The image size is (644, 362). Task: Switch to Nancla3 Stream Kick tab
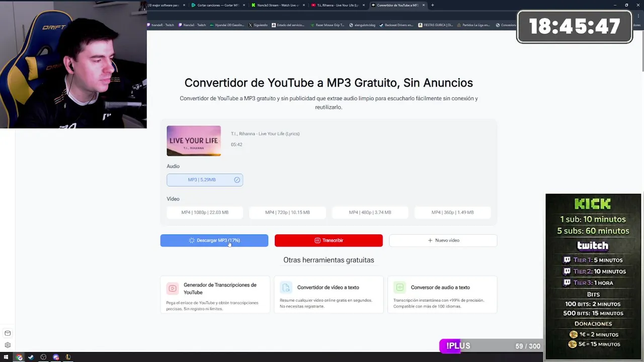pyautogui.click(x=277, y=5)
